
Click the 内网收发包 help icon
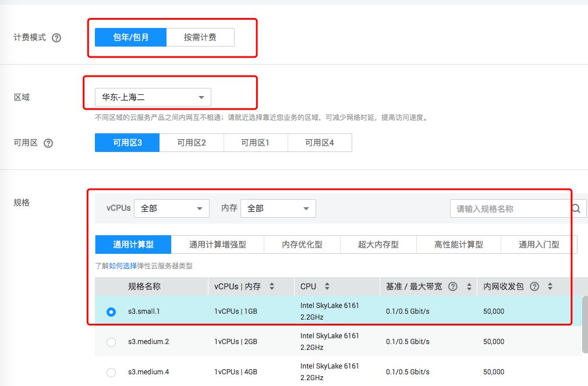(534, 286)
